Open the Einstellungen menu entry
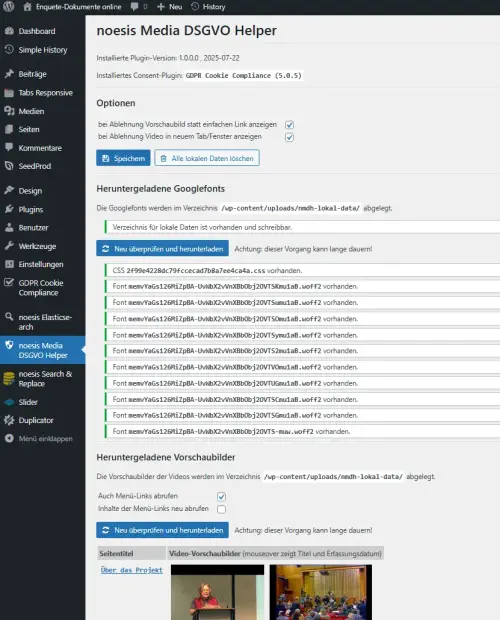 tap(41, 264)
